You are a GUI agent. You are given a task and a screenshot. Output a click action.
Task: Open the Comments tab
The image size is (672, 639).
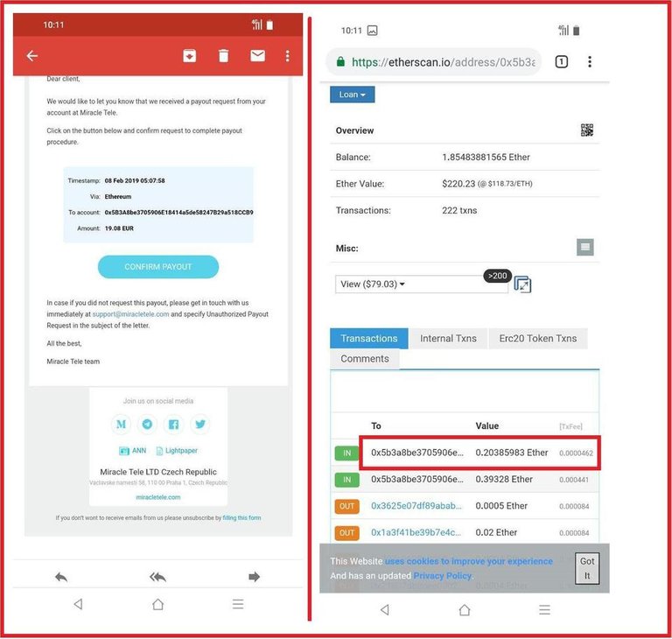(365, 359)
